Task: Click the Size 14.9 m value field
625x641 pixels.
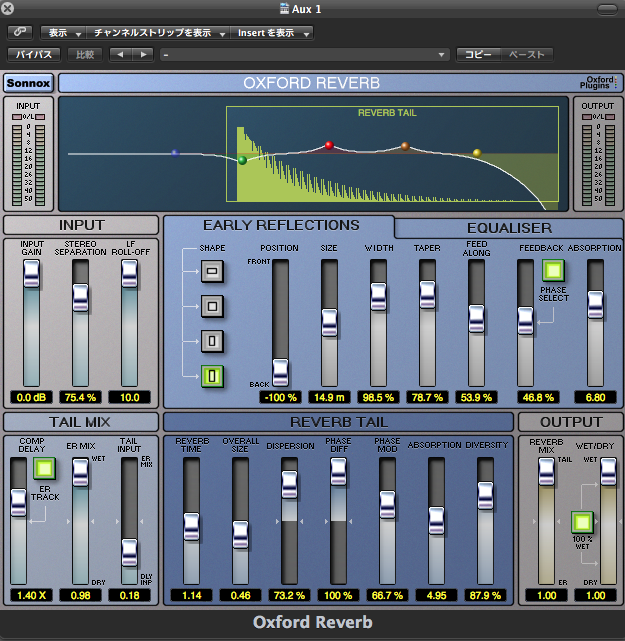Action: (x=329, y=397)
